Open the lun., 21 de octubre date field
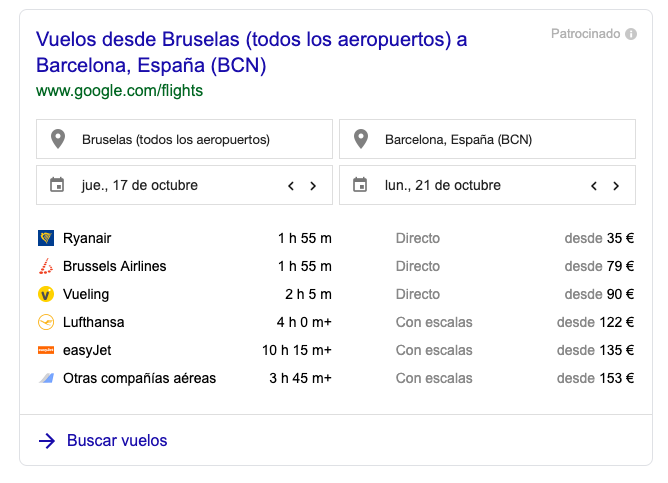The image size is (668, 483). tap(487, 185)
